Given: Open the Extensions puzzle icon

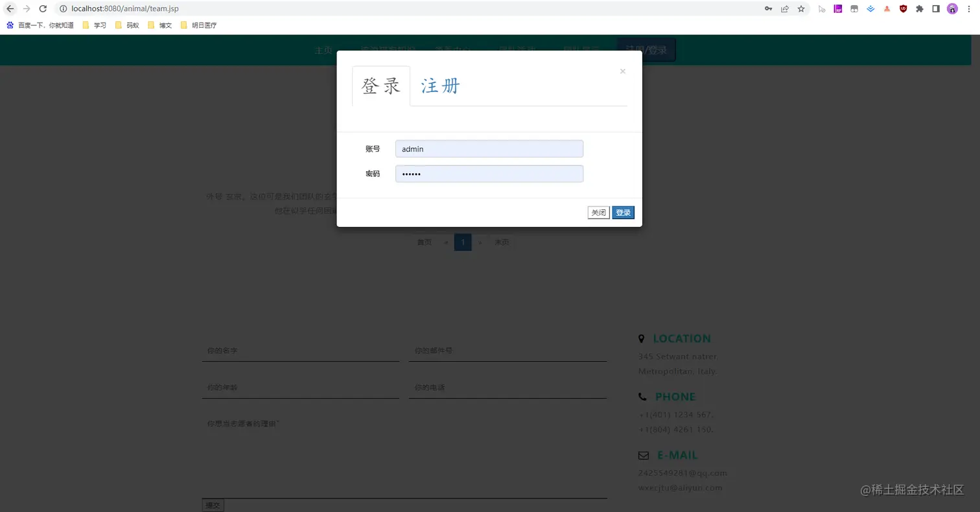Looking at the screenshot, I should coord(919,9).
